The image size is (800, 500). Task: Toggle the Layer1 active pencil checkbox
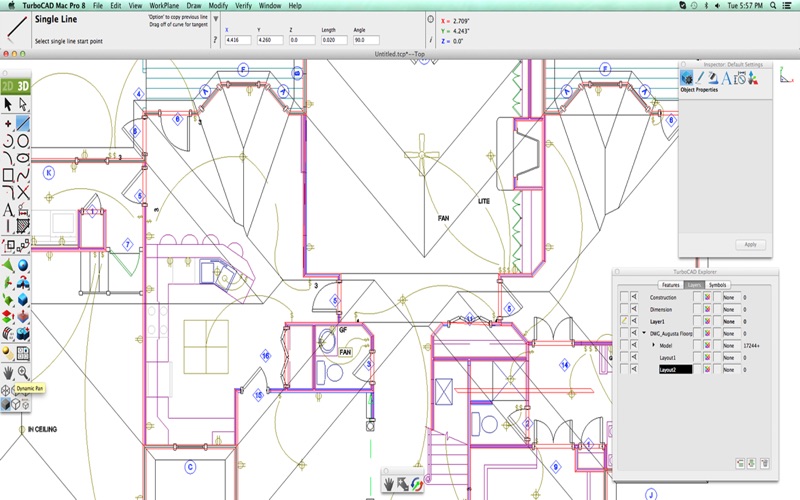tap(623, 321)
